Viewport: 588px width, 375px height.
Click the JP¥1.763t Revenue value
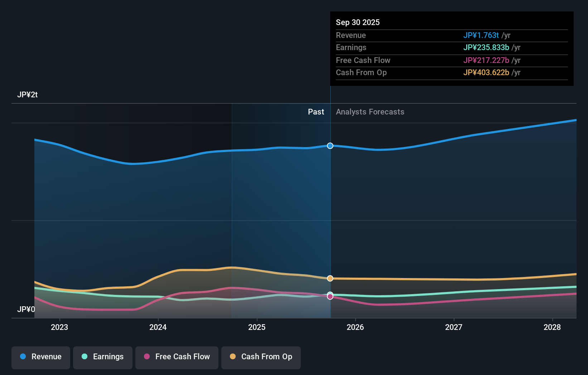coord(481,35)
